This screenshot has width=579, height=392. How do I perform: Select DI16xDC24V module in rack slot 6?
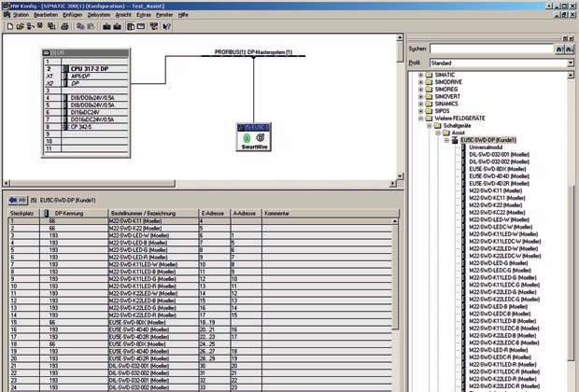tap(85, 112)
